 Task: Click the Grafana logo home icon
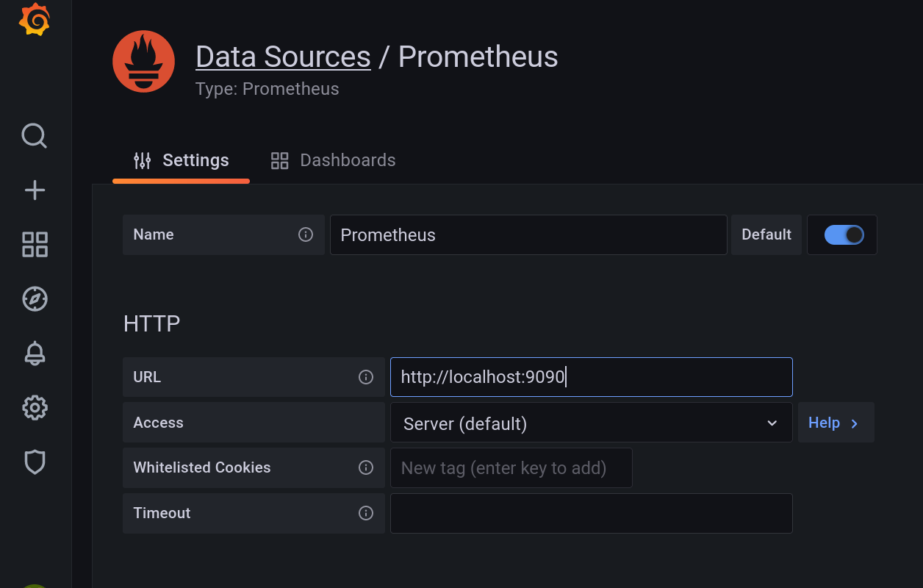35,20
